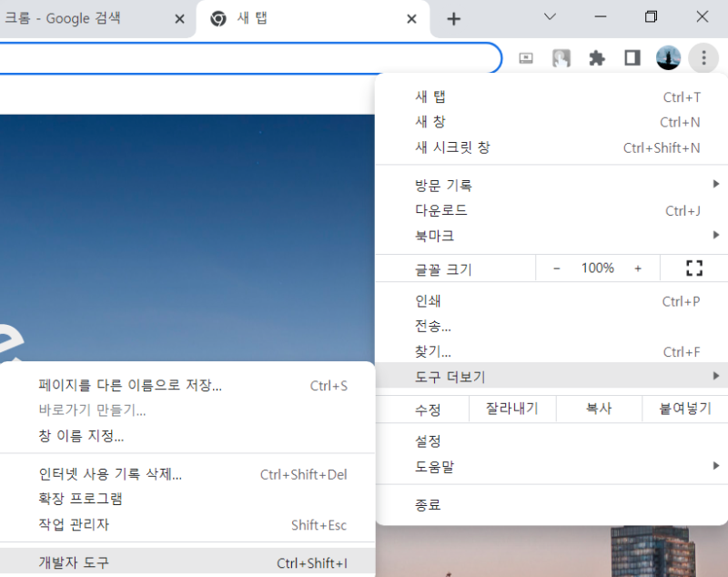Select 개발자 도구 from the submenu
The width and height of the screenshot is (728, 577).
coord(187,562)
